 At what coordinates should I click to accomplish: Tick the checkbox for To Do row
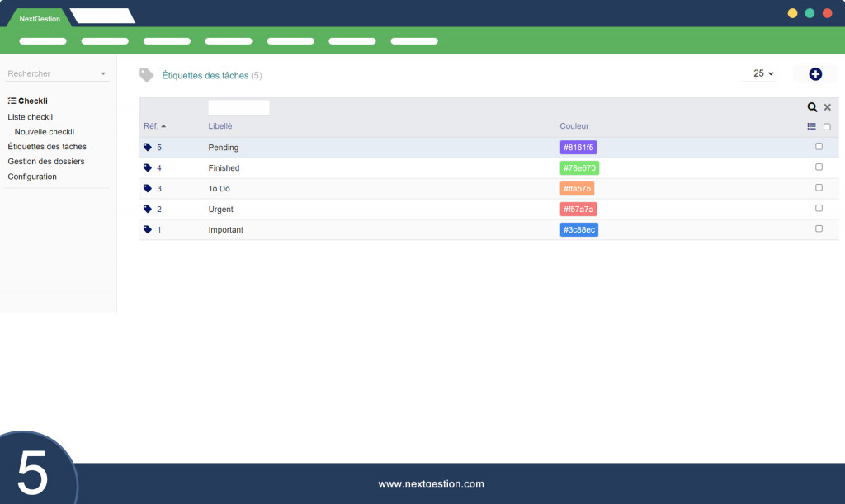pyautogui.click(x=819, y=187)
